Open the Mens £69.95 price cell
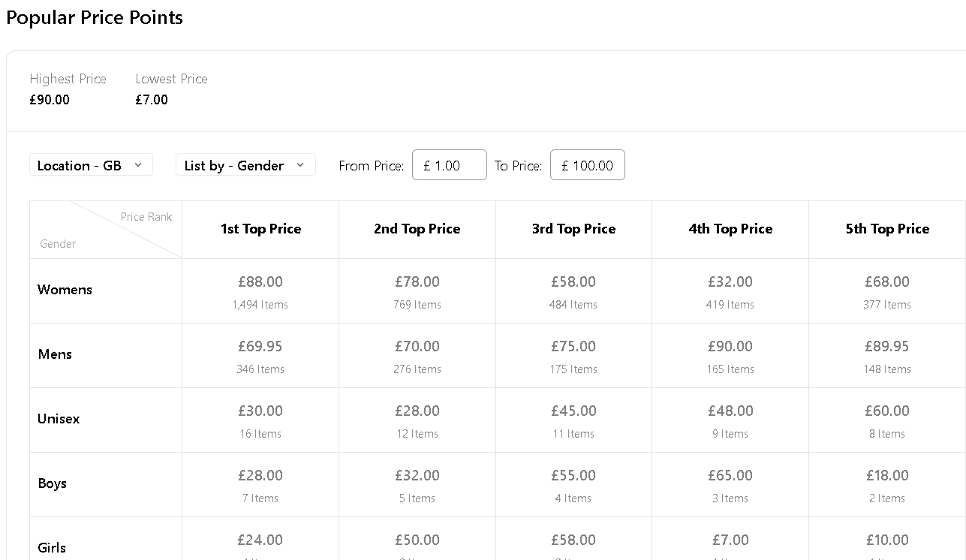The width and height of the screenshot is (966, 560). coord(260,356)
